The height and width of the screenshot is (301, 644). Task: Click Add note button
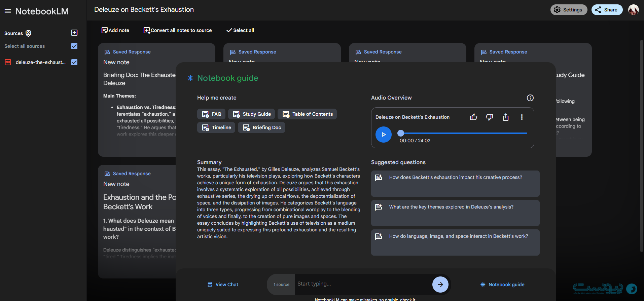pos(115,30)
